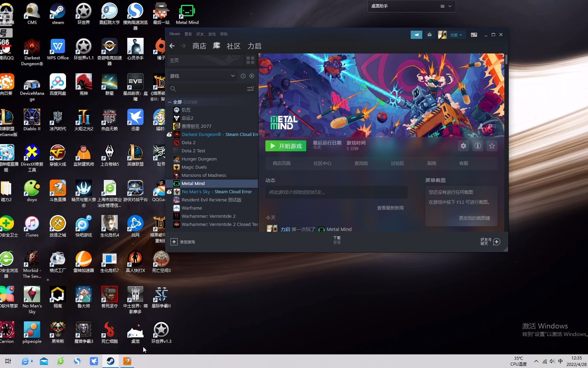
Task: Click the 主页 library home button
Action: click(x=205, y=60)
